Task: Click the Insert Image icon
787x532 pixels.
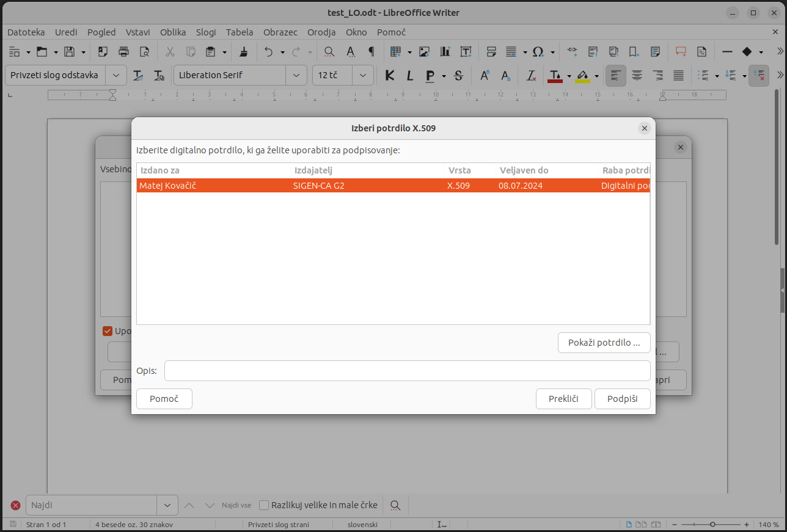Action: (424, 52)
